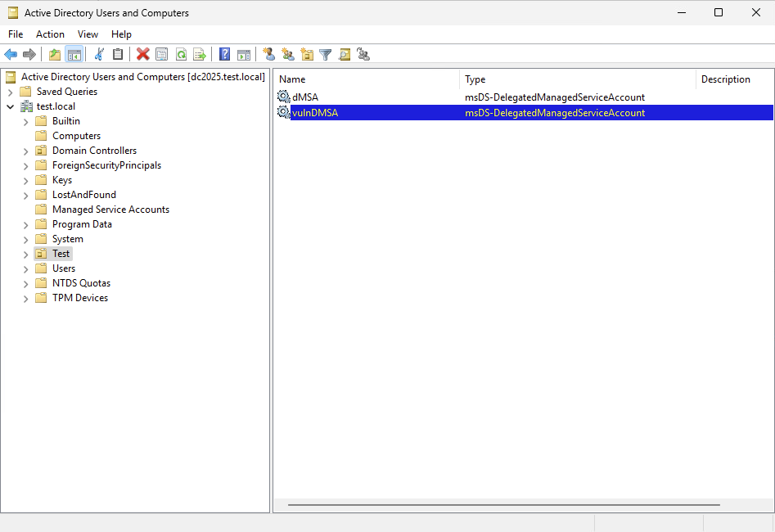The width and height of the screenshot is (775, 532).
Task: Export the list with the export icon
Action: pos(201,54)
